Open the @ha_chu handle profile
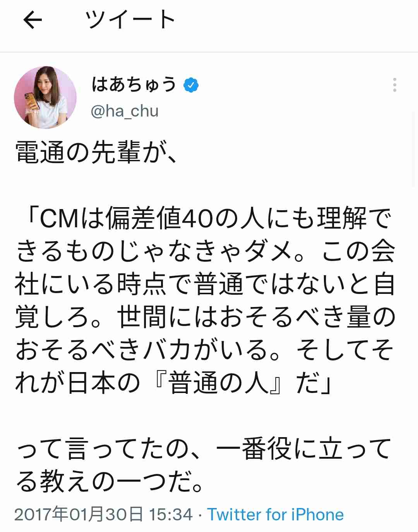The height and width of the screenshot is (532, 418). click(125, 111)
